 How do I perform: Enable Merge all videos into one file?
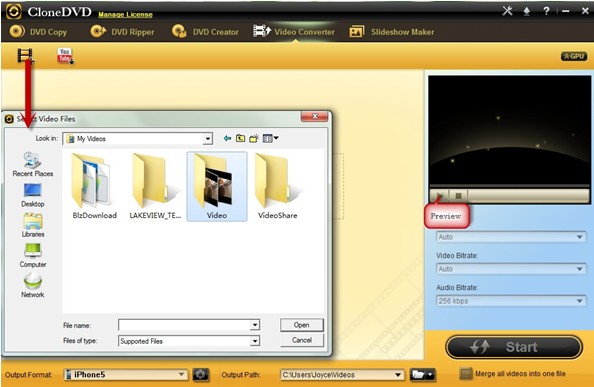[x=466, y=374]
